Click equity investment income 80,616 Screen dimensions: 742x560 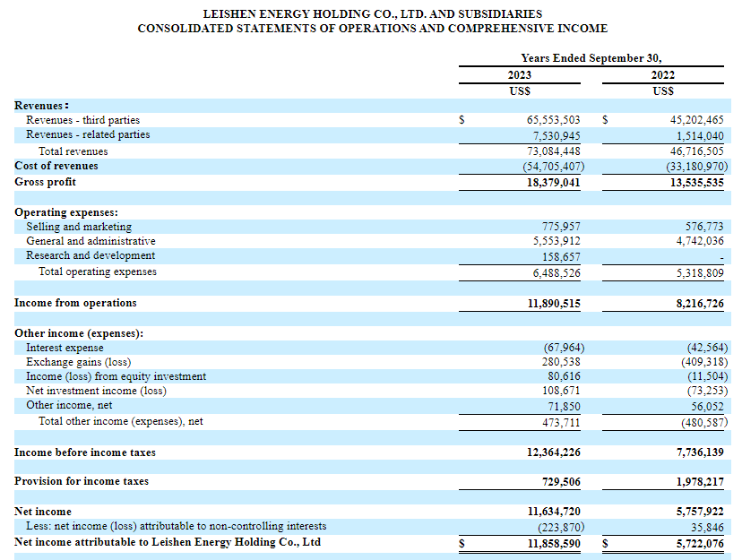(x=564, y=376)
